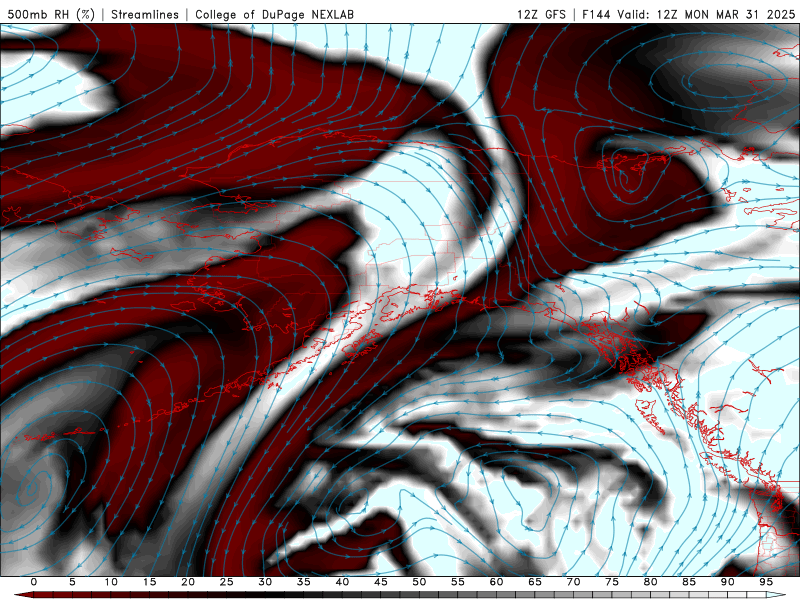This screenshot has width=800, height=600.
Task: Click the '50' tick label on the scale
Action: click(x=419, y=582)
